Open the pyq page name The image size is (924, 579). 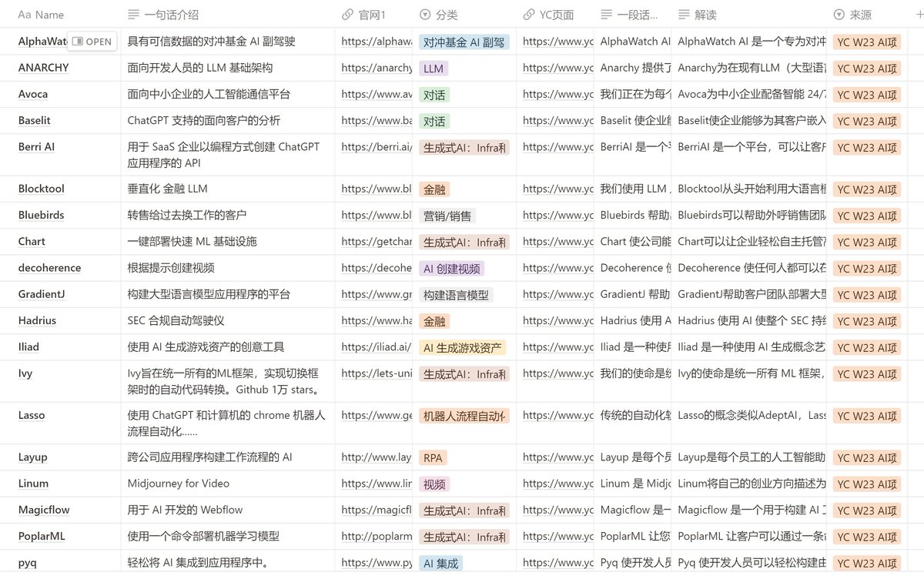pyautogui.click(x=28, y=562)
